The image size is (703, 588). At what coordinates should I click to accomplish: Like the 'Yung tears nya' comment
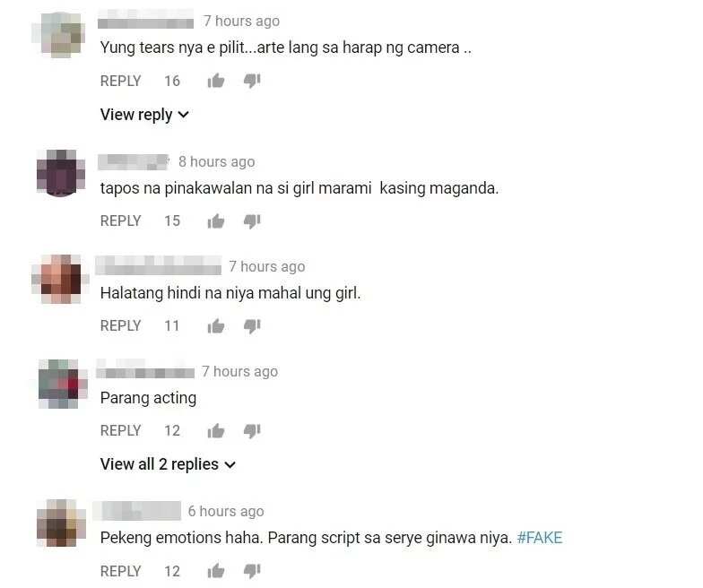[x=215, y=81]
